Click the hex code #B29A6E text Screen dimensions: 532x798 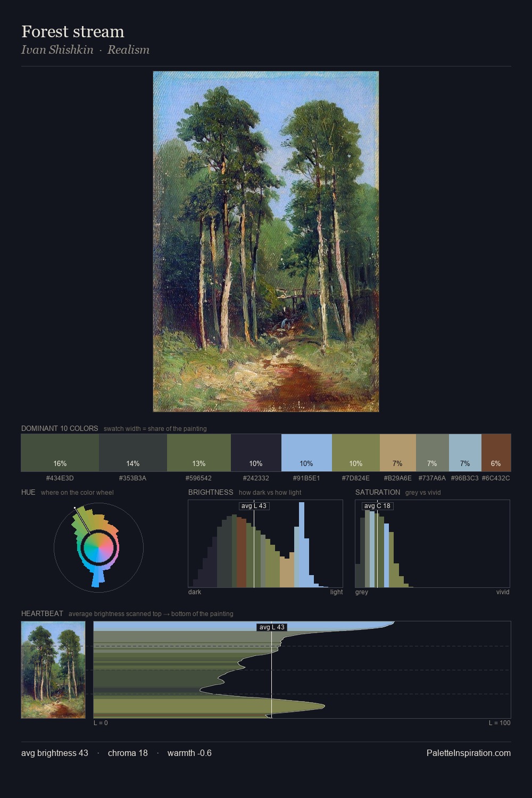tap(398, 478)
